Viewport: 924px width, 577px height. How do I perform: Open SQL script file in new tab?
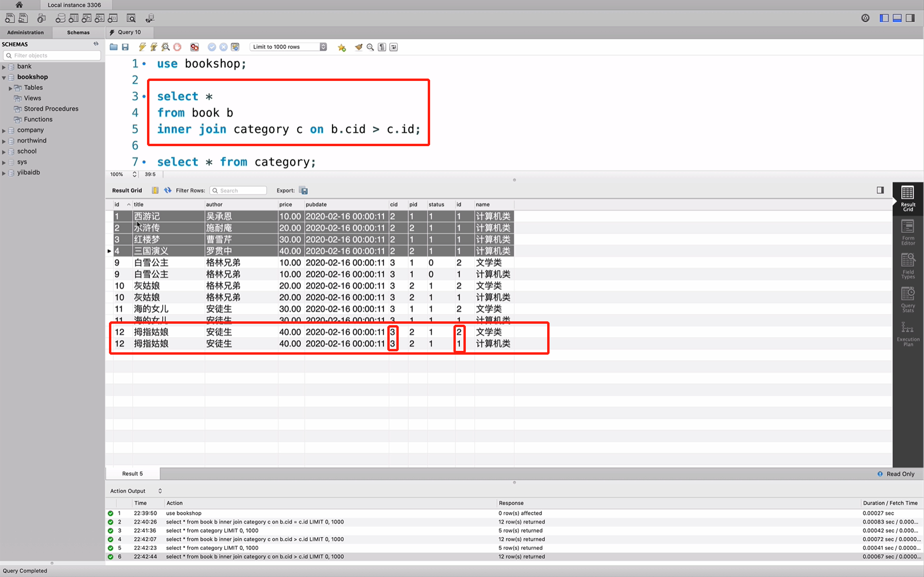pyautogui.click(x=23, y=18)
